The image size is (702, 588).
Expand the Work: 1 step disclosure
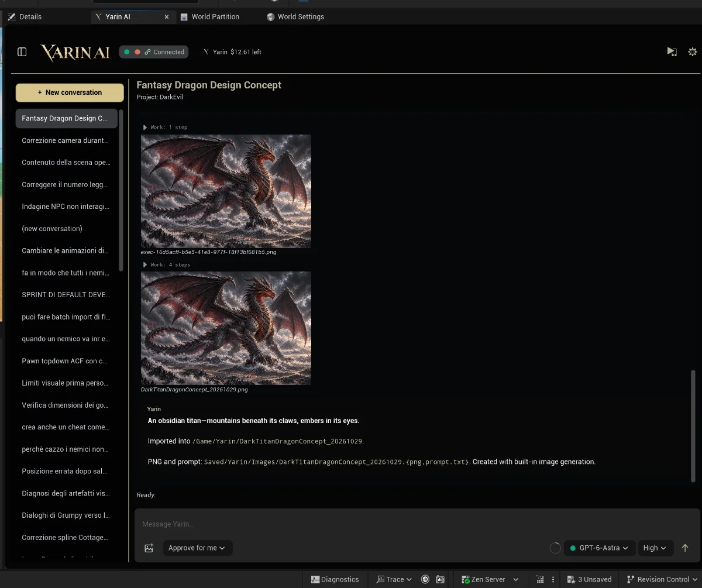166,127
